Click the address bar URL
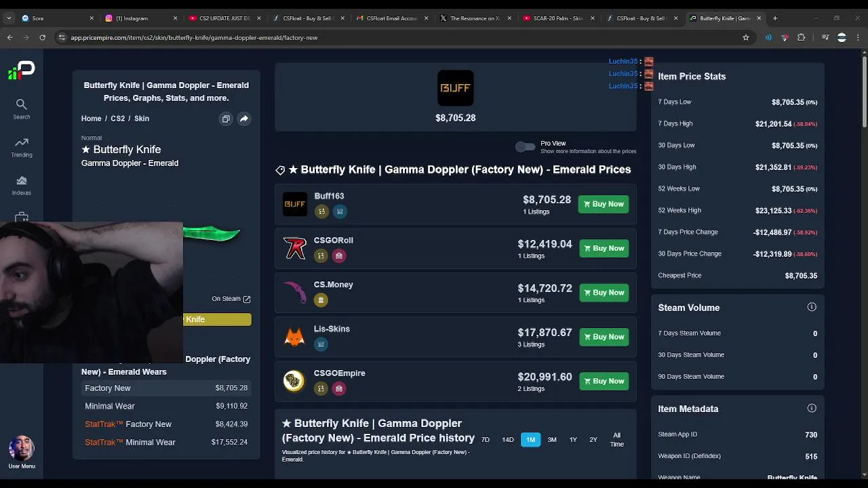This screenshot has width=868, height=488. point(194,37)
